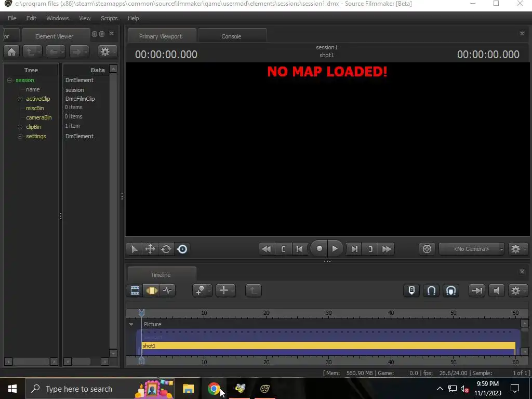Click the playhead handle on the bottom ruler
The width and height of the screenshot is (532, 399).
click(x=141, y=361)
